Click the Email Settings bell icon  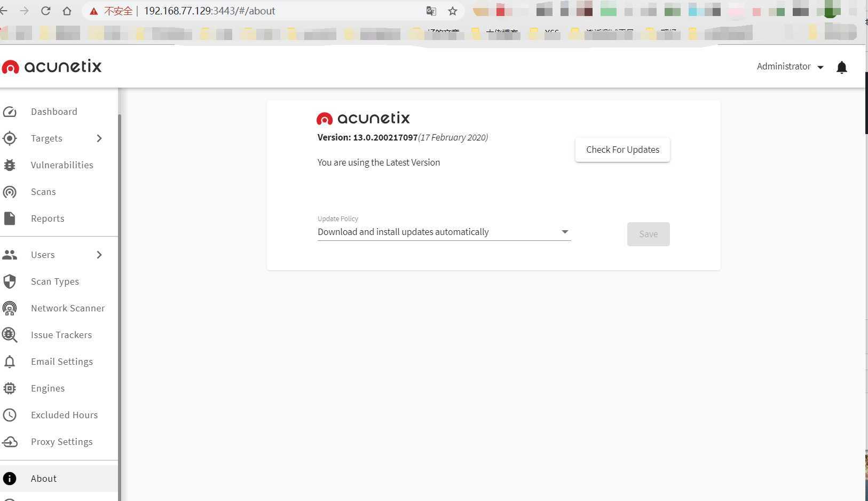[x=10, y=362]
